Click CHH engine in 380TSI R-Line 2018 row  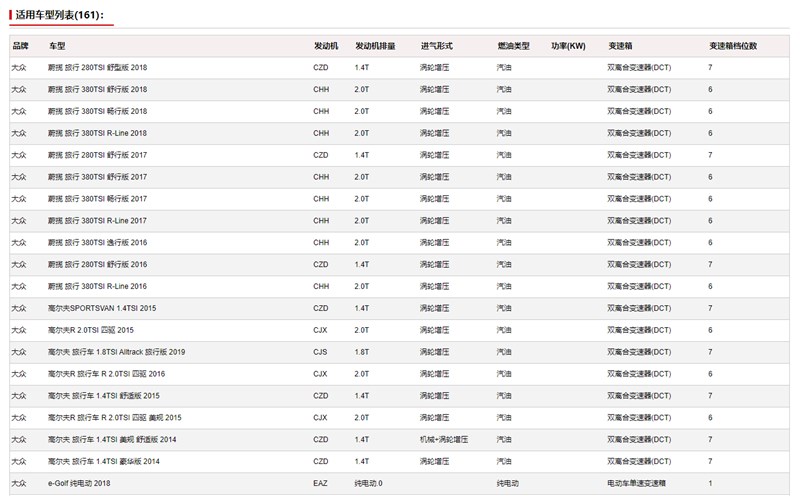(x=321, y=133)
